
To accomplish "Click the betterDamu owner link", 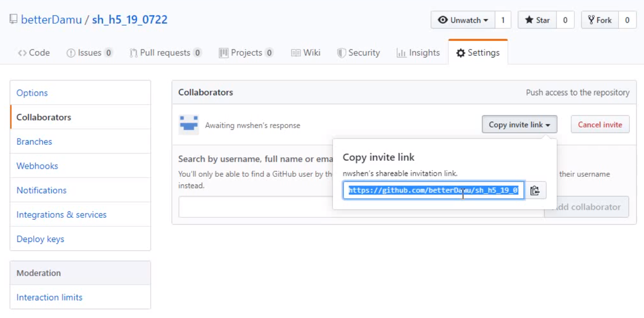I will [51, 20].
